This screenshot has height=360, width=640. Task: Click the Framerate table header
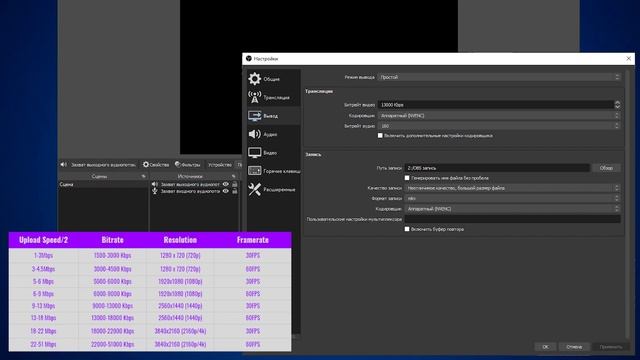pyautogui.click(x=253, y=240)
